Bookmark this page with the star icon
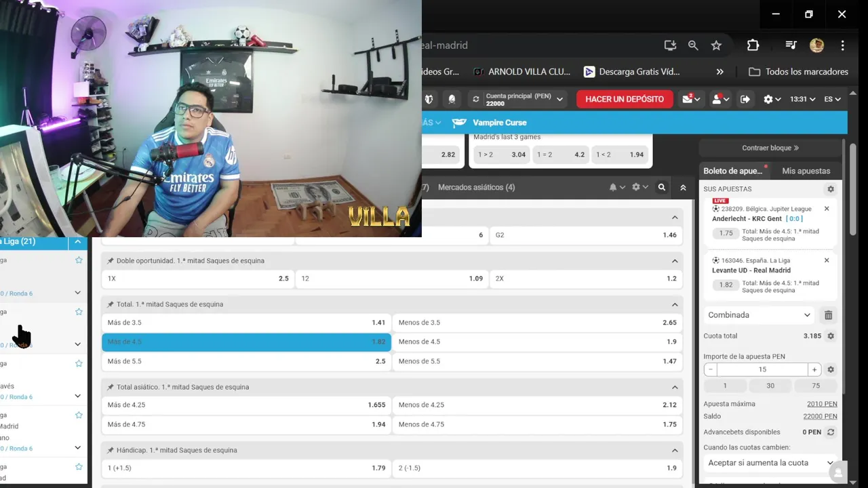This screenshot has height=488, width=868. [716, 45]
